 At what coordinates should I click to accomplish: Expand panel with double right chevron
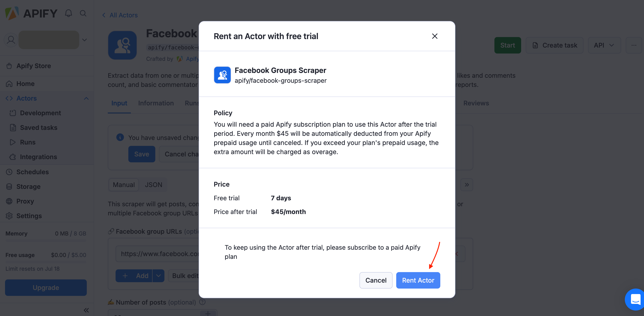467,185
